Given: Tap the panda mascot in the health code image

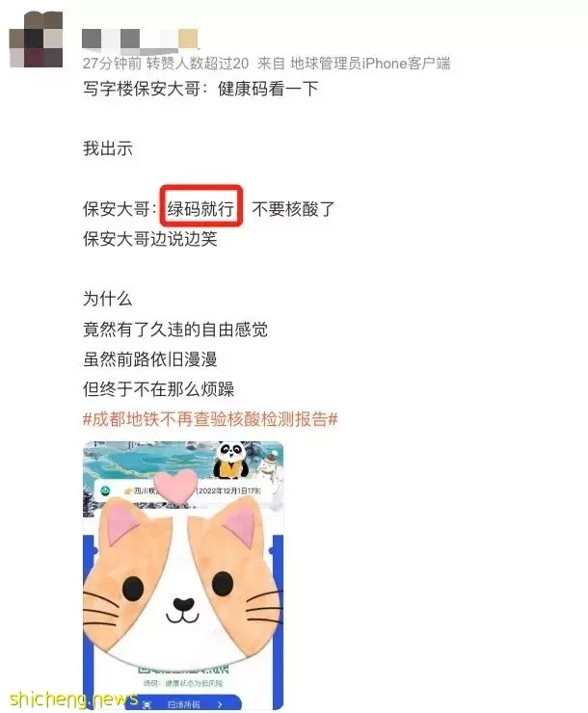Looking at the screenshot, I should pos(232,461).
